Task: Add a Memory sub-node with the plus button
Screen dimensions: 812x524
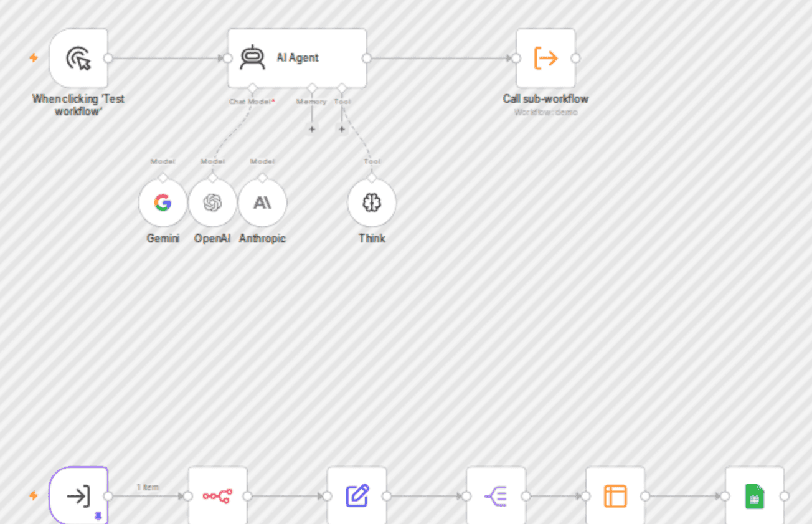Action: pyautogui.click(x=312, y=130)
